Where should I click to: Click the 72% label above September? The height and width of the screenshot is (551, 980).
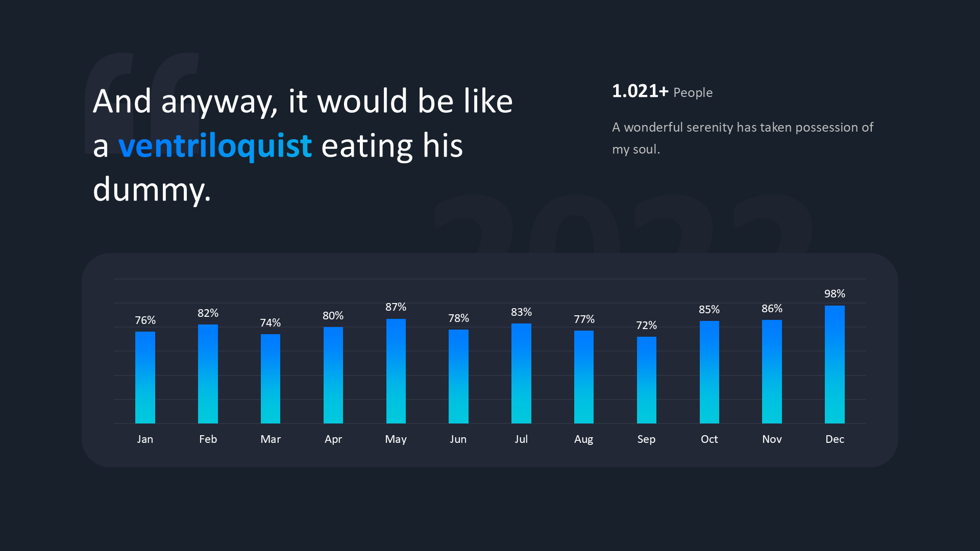point(646,325)
